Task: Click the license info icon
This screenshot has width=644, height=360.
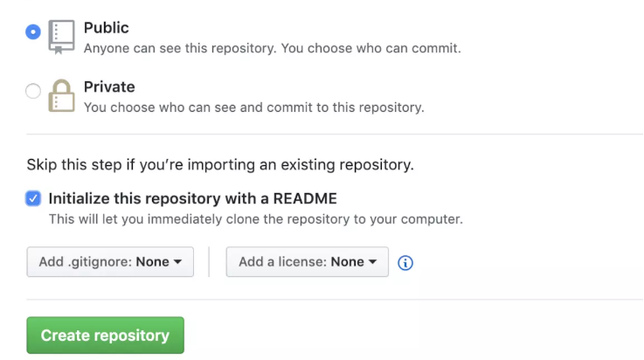Action: click(x=405, y=262)
